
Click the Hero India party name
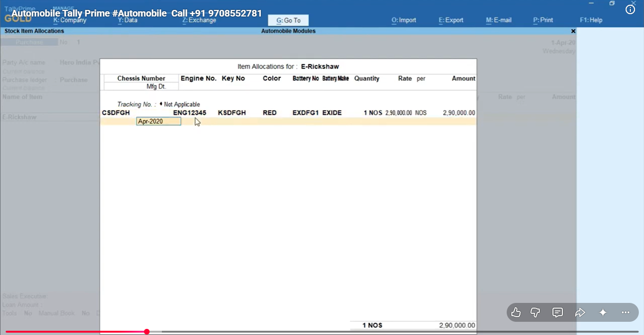pyautogui.click(x=80, y=62)
